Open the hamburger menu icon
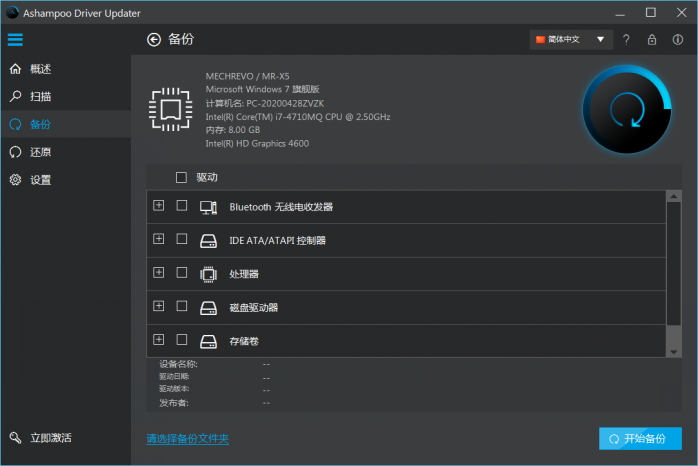The height and width of the screenshot is (466, 698). (x=15, y=40)
